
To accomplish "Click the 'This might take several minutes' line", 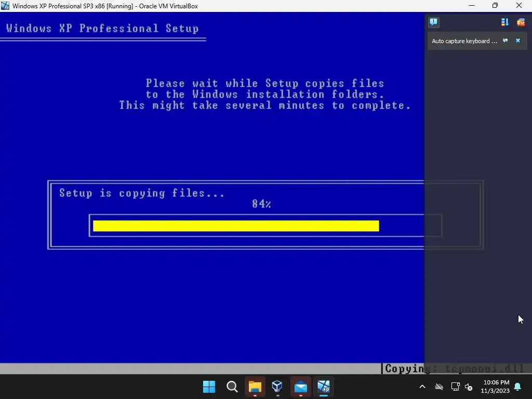I will 264,105.
